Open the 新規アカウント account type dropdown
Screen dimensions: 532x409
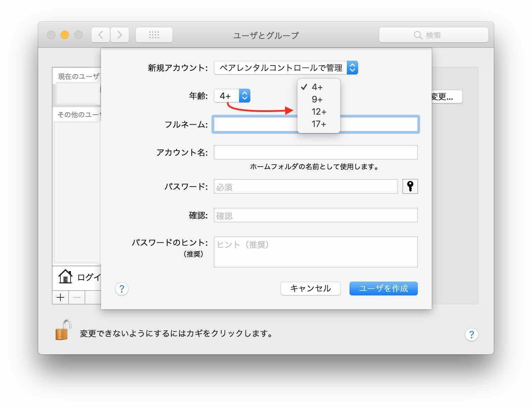[286, 68]
